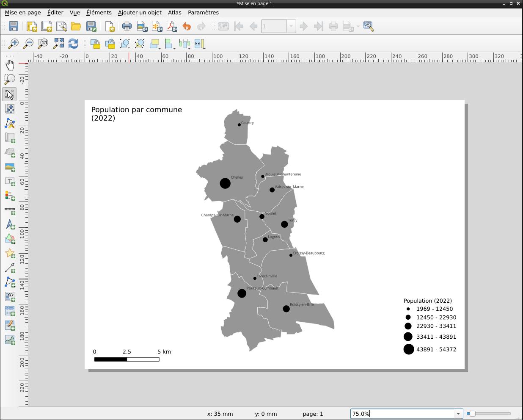Open the Ajouter un objet menu
This screenshot has width=523, height=420.
coord(140,13)
